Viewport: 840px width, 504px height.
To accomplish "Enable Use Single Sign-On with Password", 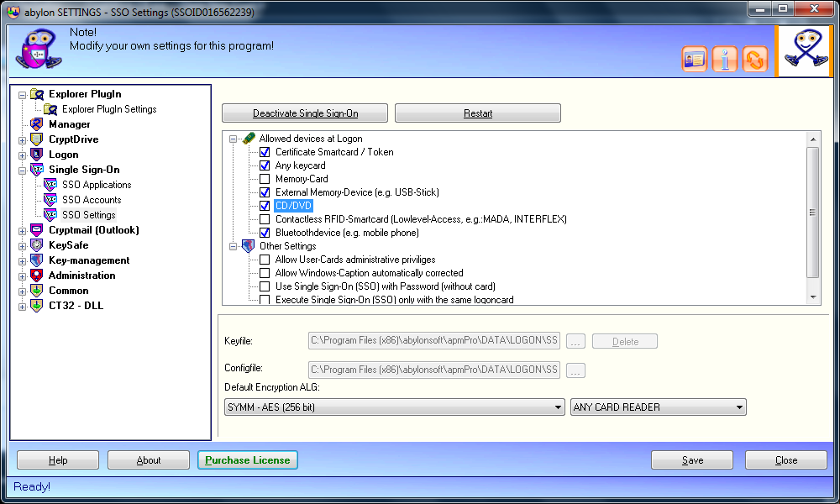I will (265, 286).
